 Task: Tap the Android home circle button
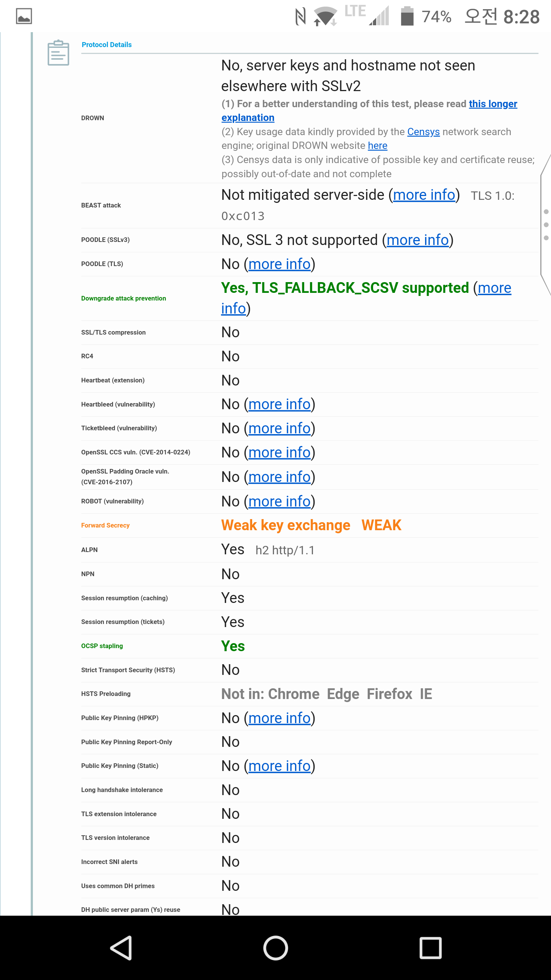(x=275, y=948)
